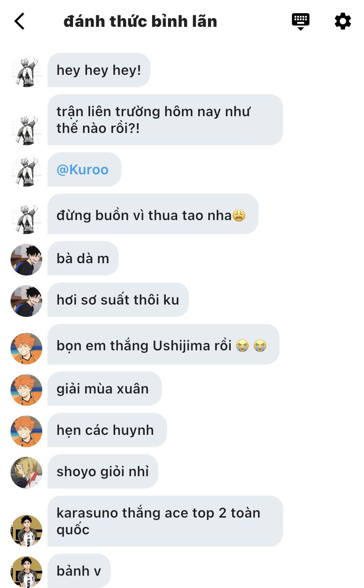
Task: Open the keyboard icon in header
Action: click(x=301, y=21)
